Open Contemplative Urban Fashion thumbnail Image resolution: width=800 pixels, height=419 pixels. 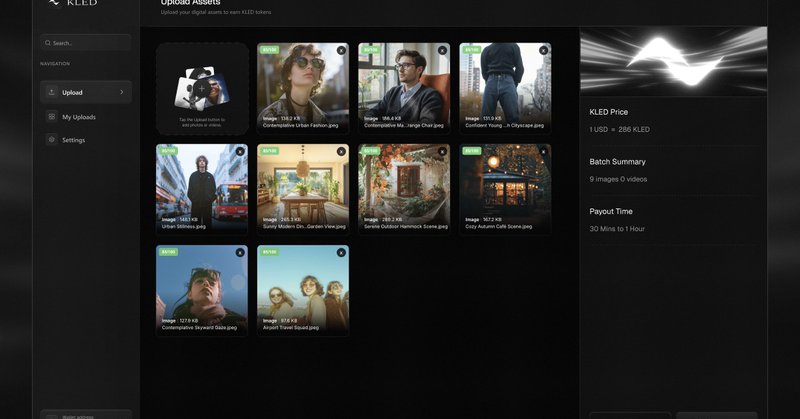303,88
